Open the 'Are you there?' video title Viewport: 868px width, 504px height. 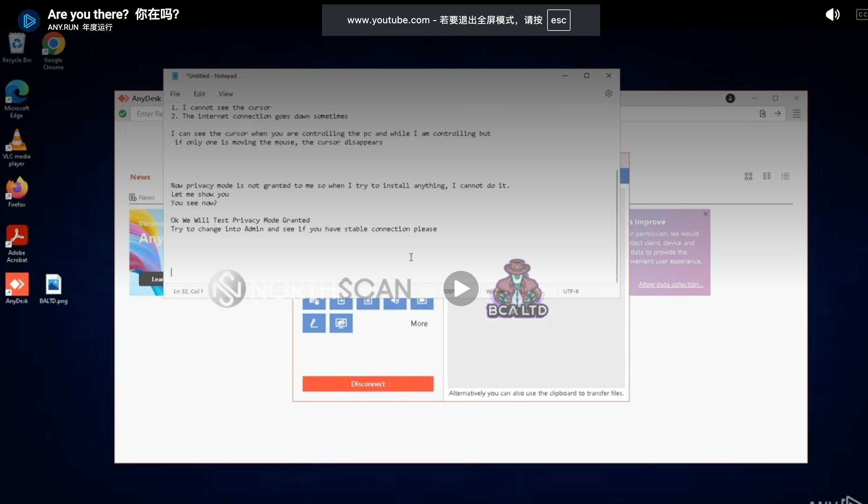point(113,14)
